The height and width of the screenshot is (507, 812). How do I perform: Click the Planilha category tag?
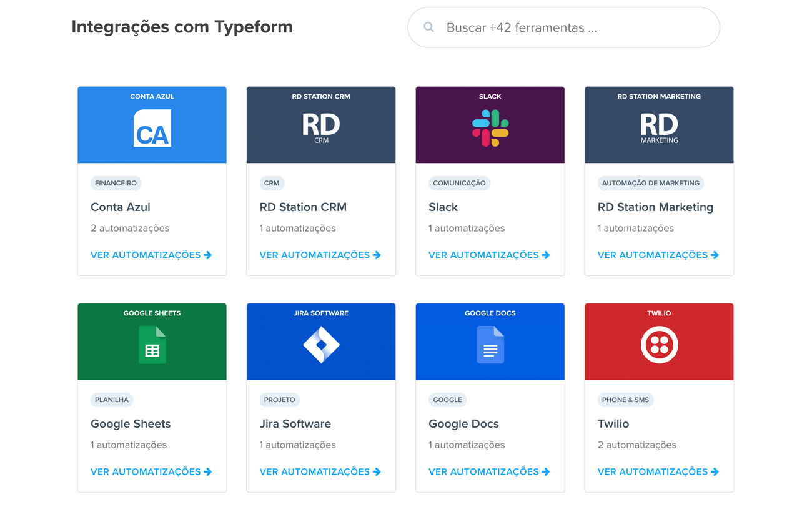pos(112,400)
